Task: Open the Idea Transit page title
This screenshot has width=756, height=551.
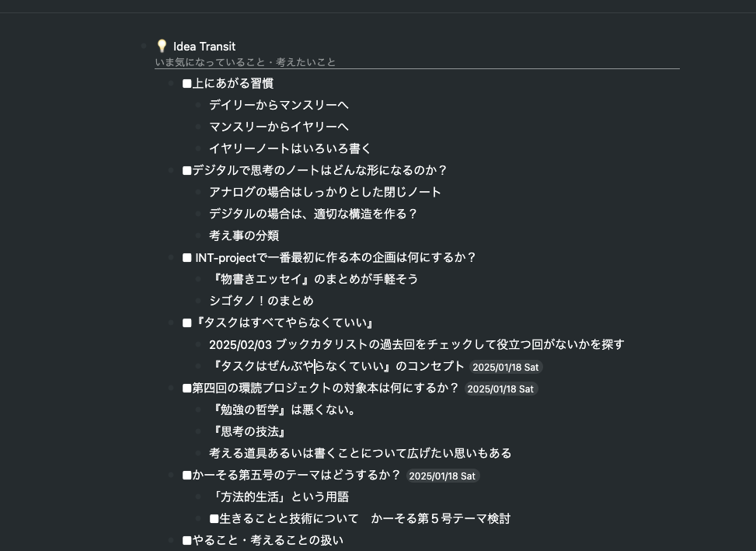Action: coord(204,46)
